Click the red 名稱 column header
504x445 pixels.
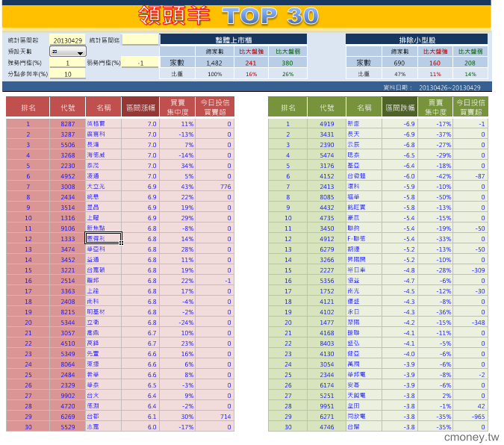[104, 108]
